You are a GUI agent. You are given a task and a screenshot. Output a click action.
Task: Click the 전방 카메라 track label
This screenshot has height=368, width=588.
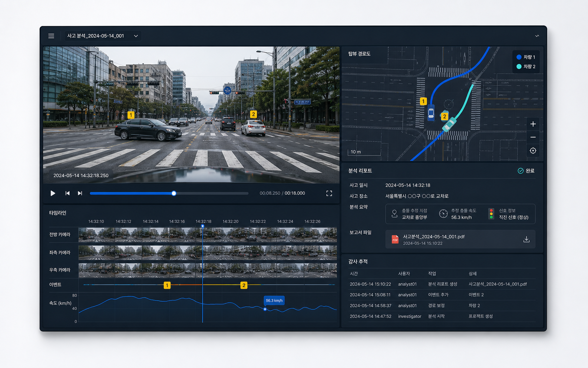60,234
